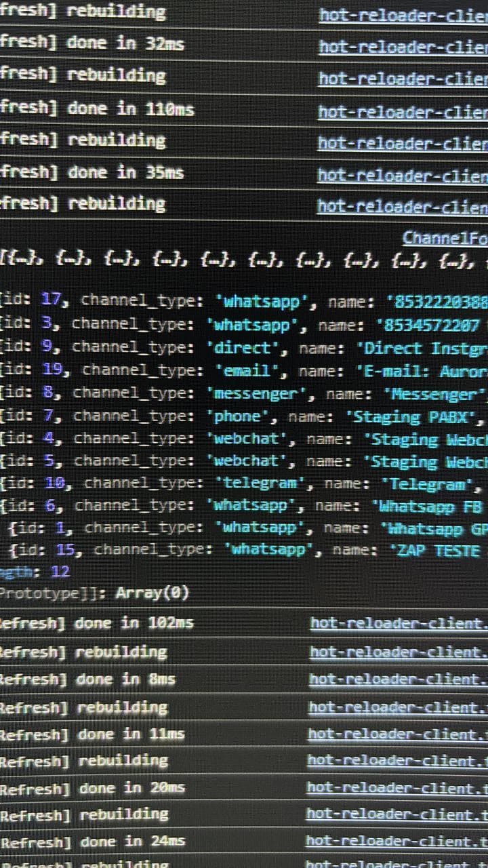Open hot-reloader-client link beside 'done in 35ms'
This screenshot has height=868, width=488.
point(403,176)
